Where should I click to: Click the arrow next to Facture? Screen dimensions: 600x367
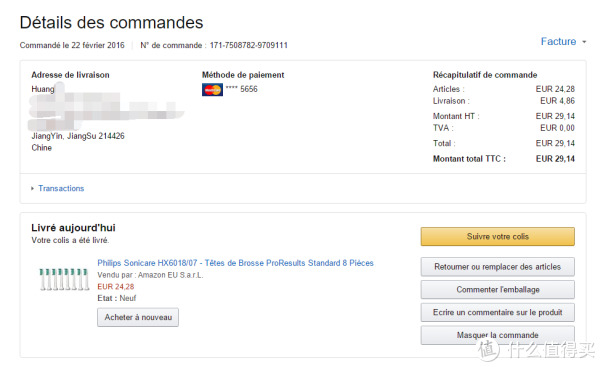(x=584, y=42)
